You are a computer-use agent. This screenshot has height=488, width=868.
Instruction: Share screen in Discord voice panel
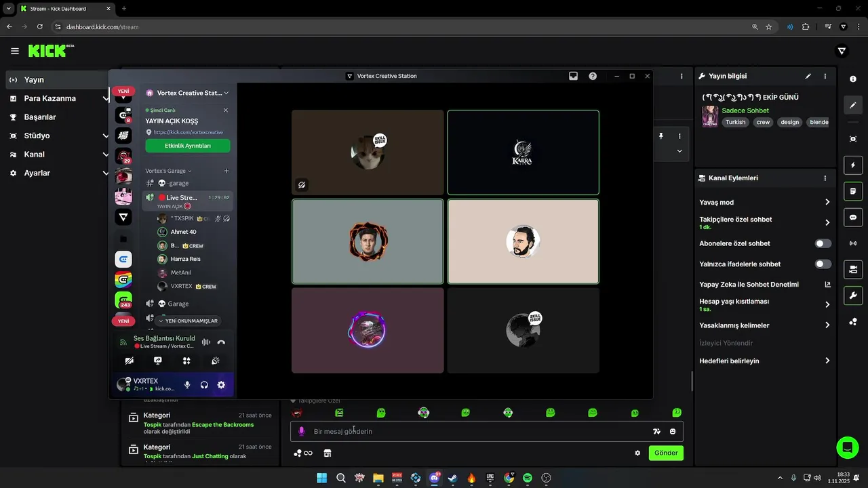(158, 361)
